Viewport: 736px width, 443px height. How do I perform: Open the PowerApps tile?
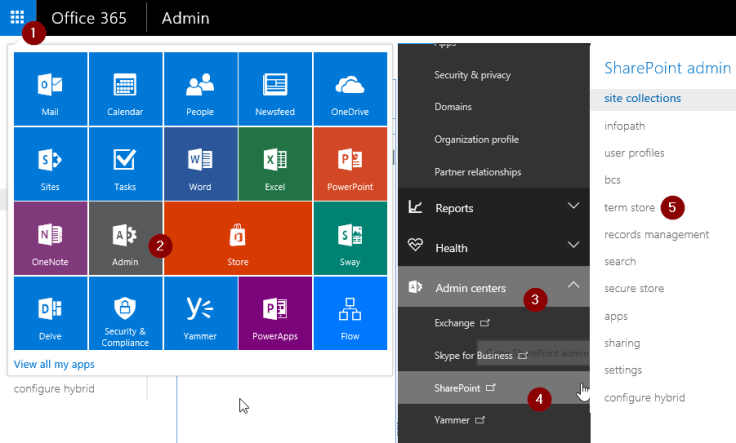click(275, 313)
